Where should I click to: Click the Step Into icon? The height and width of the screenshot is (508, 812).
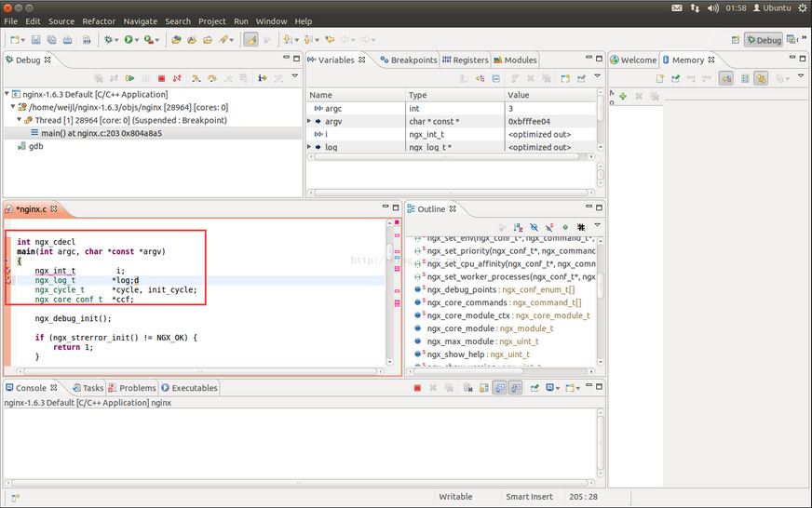pos(196,78)
